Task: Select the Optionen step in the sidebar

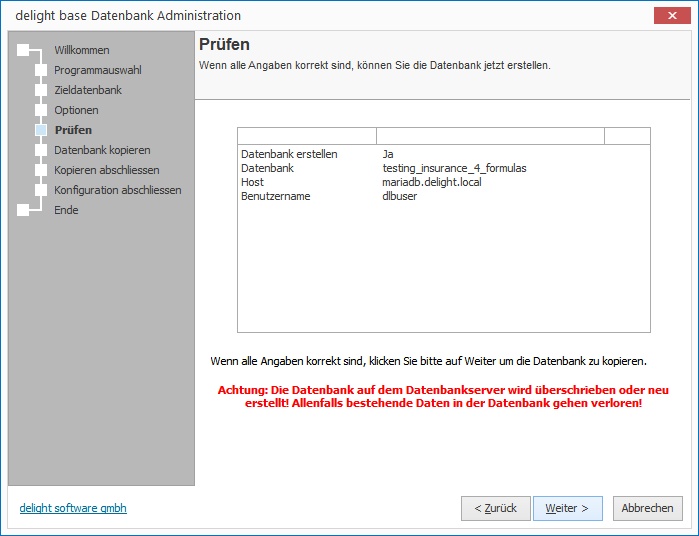Action: [x=76, y=110]
